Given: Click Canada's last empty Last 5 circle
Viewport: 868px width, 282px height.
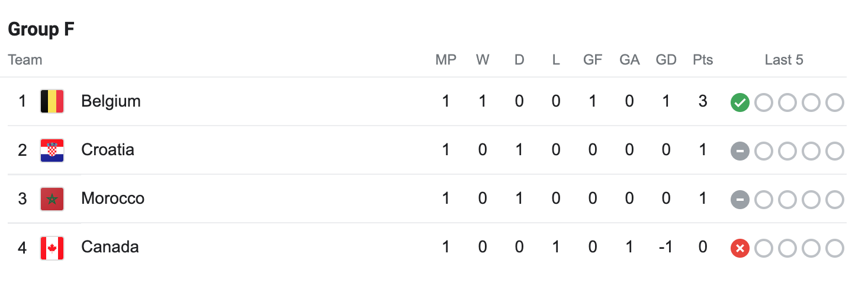Looking at the screenshot, I should click(835, 248).
